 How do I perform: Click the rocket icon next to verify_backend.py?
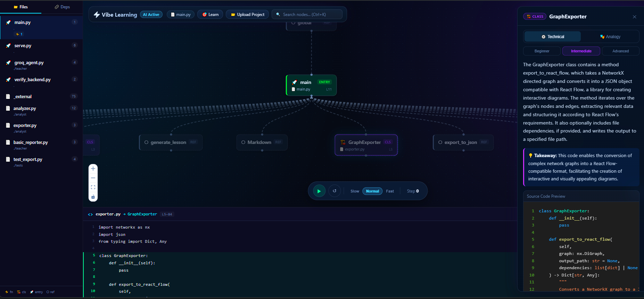click(8, 79)
